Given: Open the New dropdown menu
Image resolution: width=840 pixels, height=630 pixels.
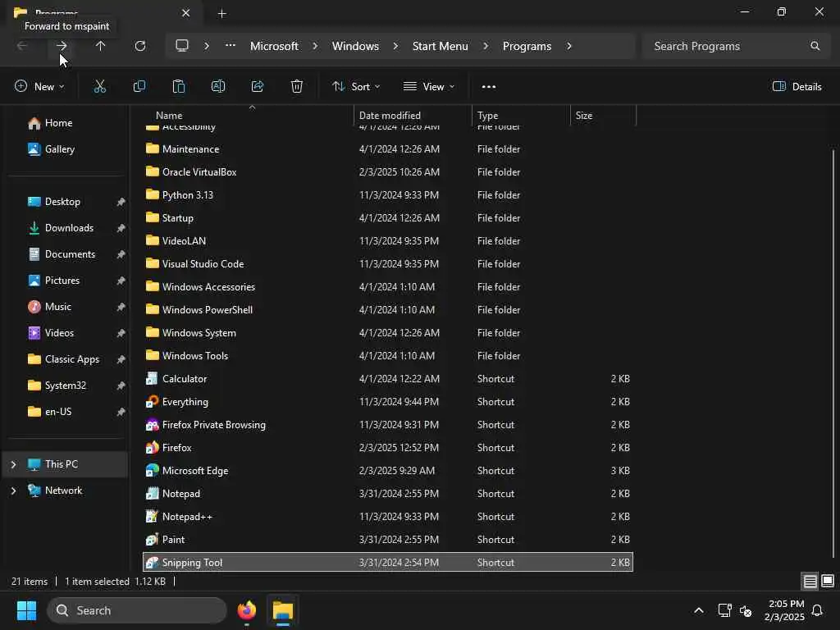Looking at the screenshot, I should pos(39,86).
